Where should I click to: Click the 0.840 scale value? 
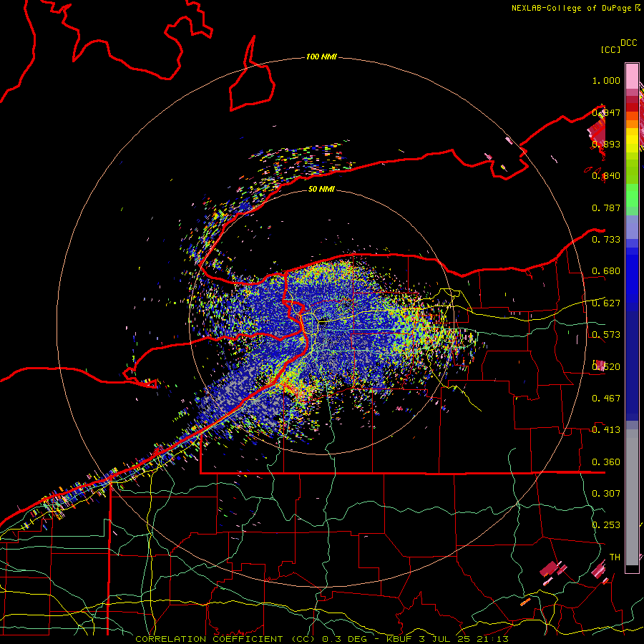point(606,176)
